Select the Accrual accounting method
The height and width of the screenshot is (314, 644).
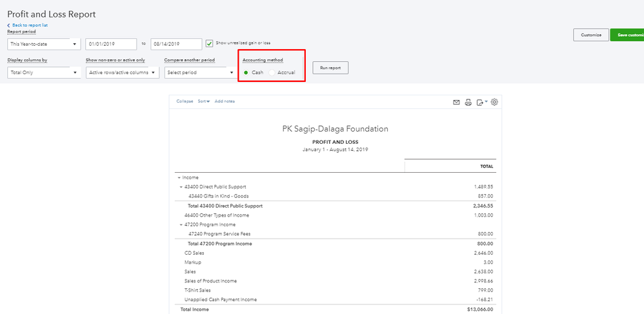coord(272,72)
